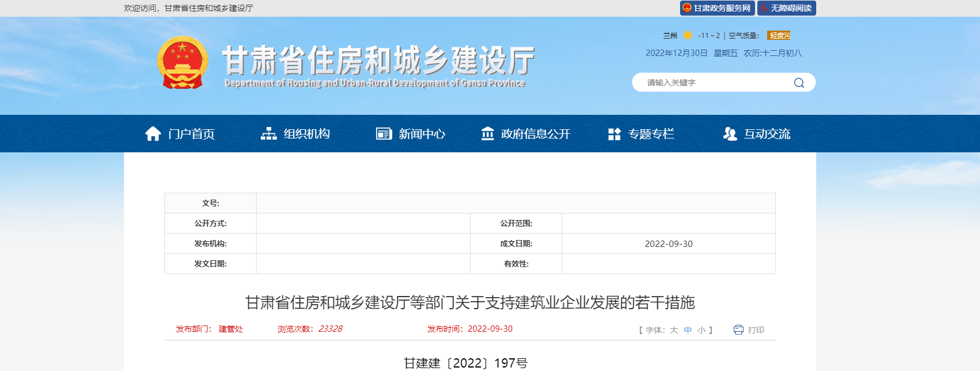Click the government building icon for 政府信息公开
The width and height of the screenshot is (980, 371).
tap(487, 134)
